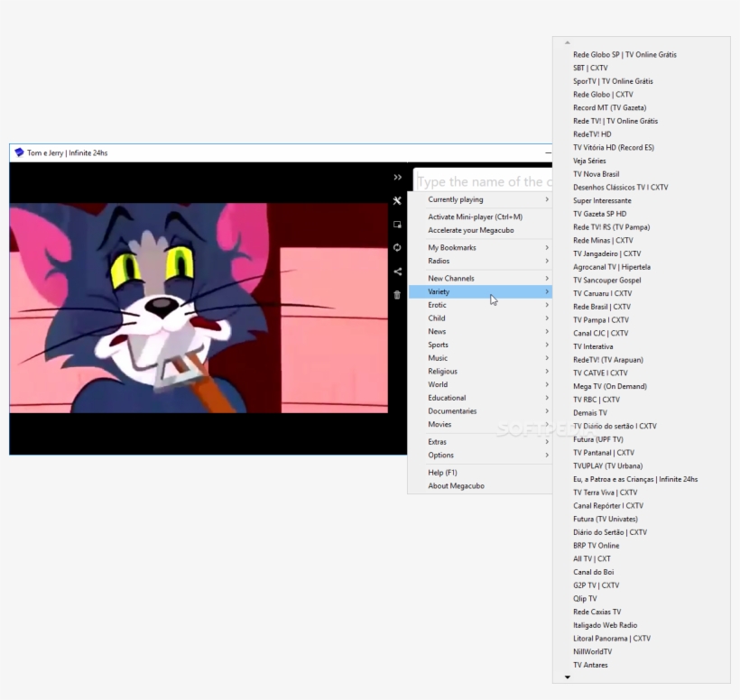
Task: Click the Tom and Jerry video area
Action: (x=199, y=309)
